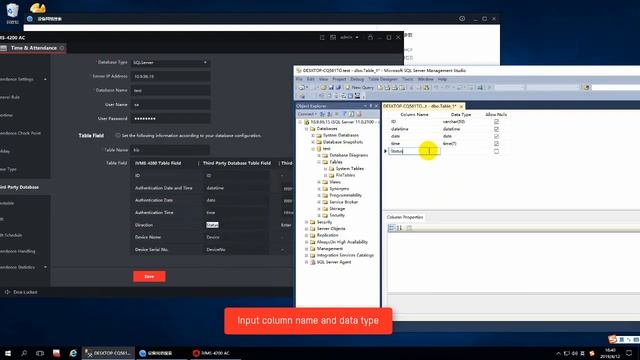Collapse the Tables node
Viewport: 640px width, 360px height.
tap(320, 162)
